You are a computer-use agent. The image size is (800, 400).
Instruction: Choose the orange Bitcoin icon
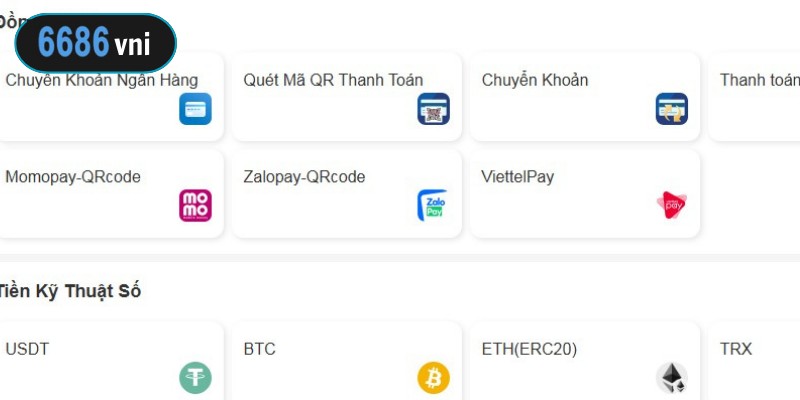434,378
